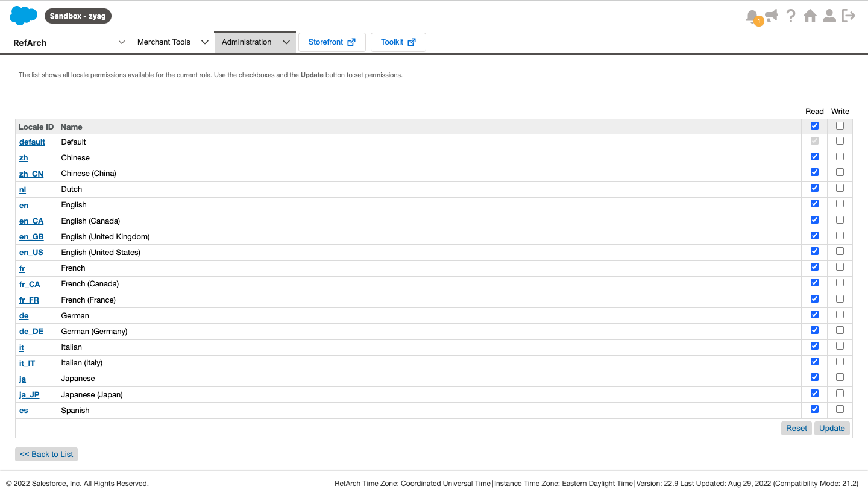This screenshot has width=868, height=495.
Task: Click the Reset button
Action: 796,428
